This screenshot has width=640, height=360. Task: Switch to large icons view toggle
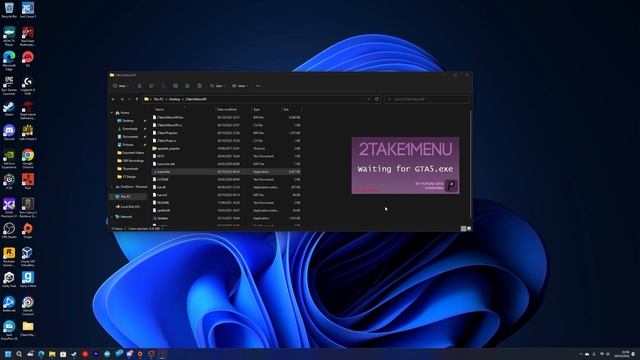(x=469, y=229)
